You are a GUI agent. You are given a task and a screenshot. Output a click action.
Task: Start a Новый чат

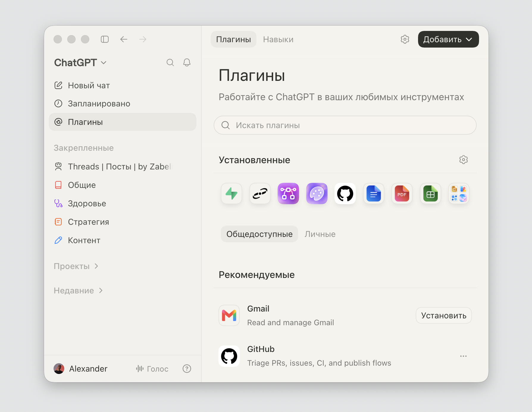(123, 85)
